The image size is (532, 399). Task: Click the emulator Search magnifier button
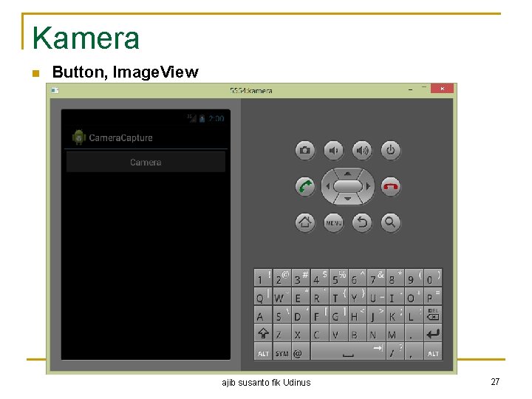click(391, 223)
